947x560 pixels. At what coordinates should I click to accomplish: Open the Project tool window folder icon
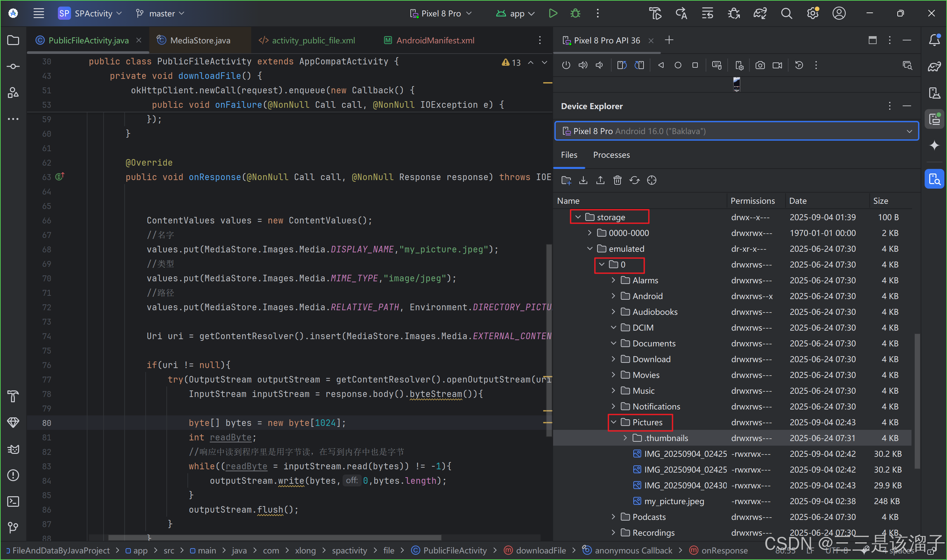[x=13, y=40]
